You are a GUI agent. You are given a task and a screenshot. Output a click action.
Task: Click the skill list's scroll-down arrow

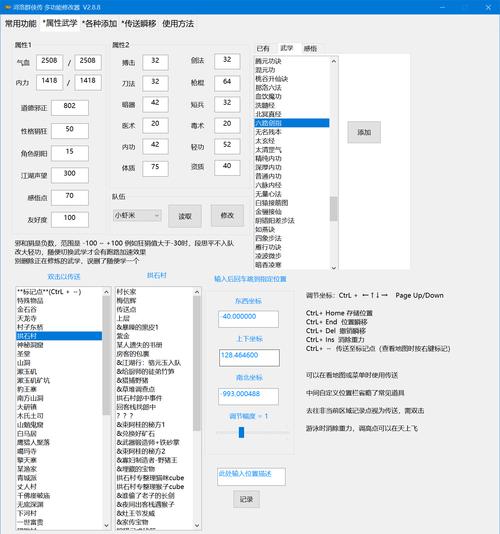(x=334, y=268)
